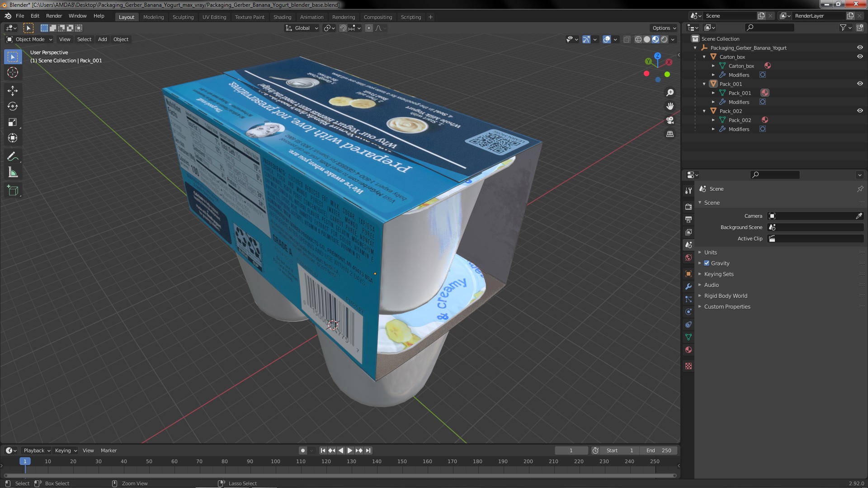Switch to the Modeling workspace tab

pyautogui.click(x=153, y=17)
